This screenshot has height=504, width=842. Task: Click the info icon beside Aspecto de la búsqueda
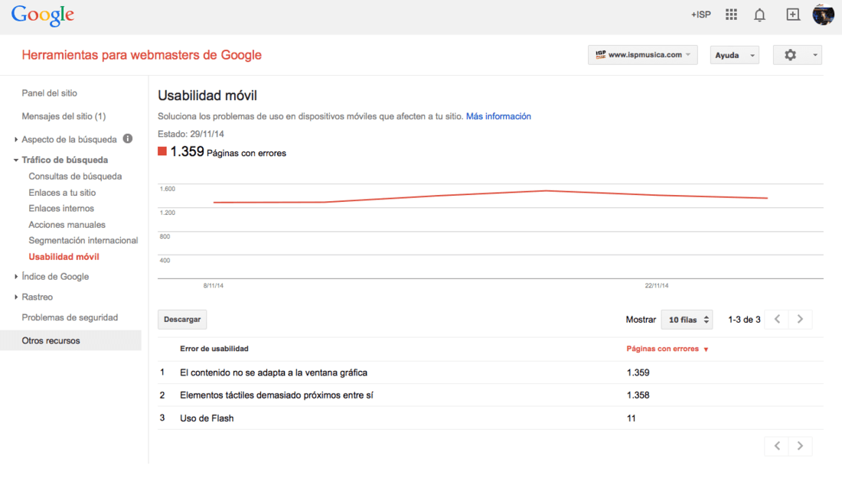pyautogui.click(x=127, y=138)
